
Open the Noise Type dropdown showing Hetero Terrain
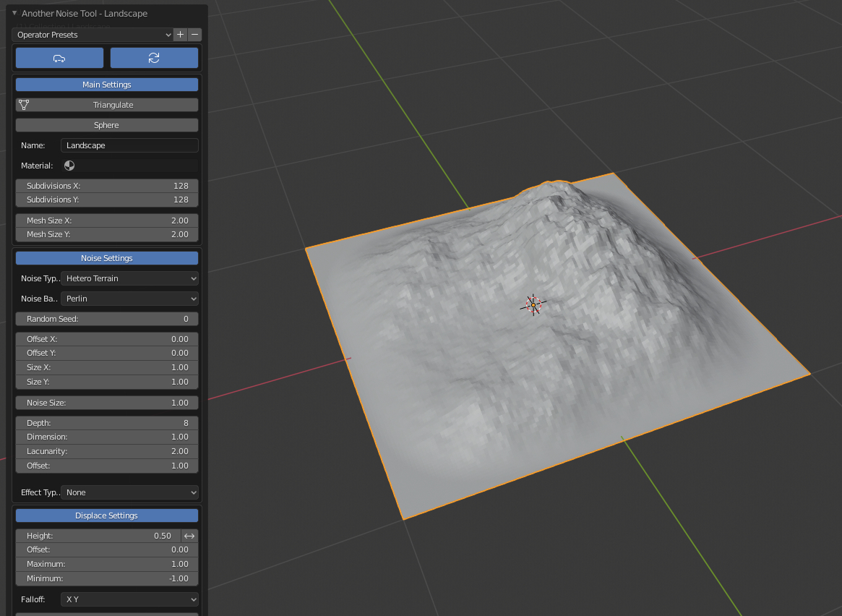pos(129,278)
